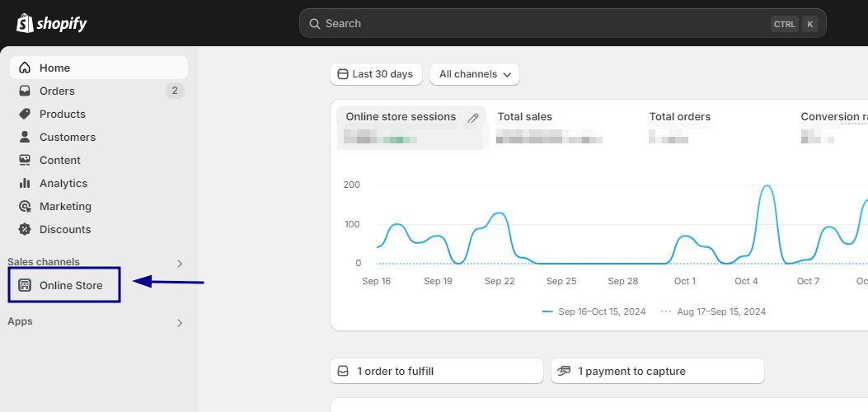Click the 1 payment to capture button

click(658, 371)
